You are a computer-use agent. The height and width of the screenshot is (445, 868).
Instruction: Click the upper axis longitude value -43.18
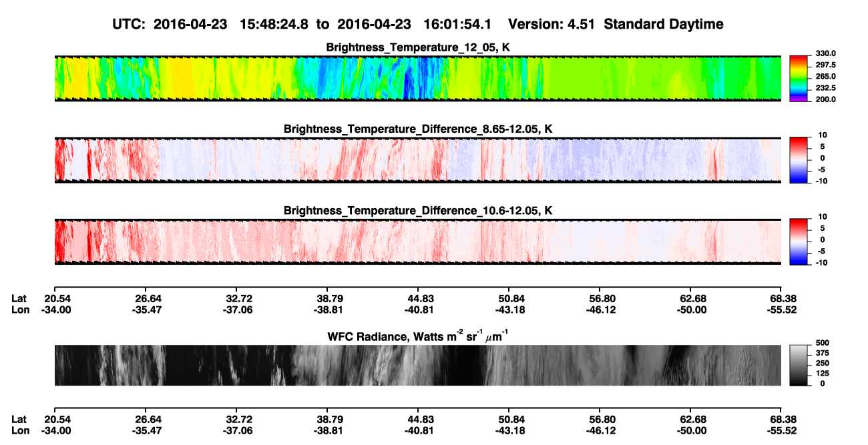pos(509,310)
